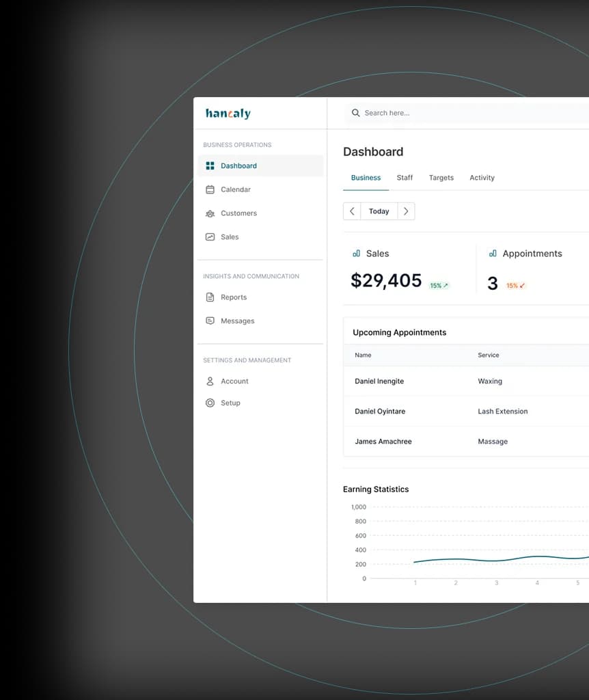The image size is (589, 700).
Task: Click the green 15% sales badge
Action: 439,284
